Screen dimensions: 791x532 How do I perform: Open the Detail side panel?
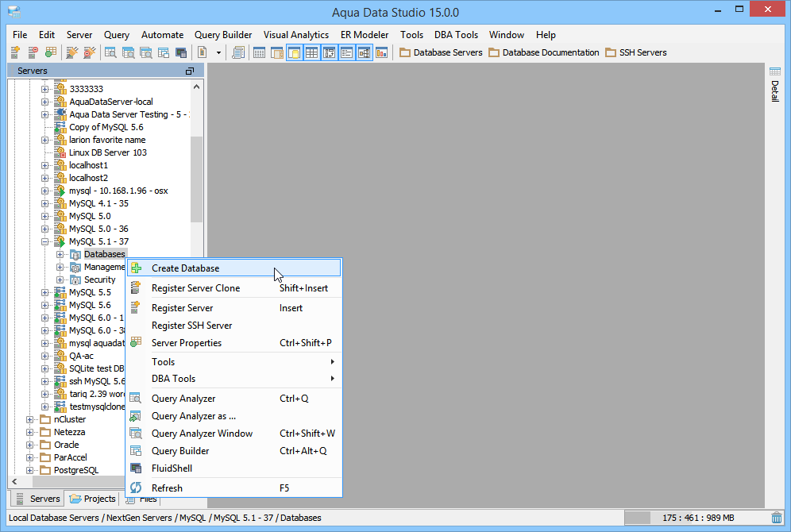775,84
